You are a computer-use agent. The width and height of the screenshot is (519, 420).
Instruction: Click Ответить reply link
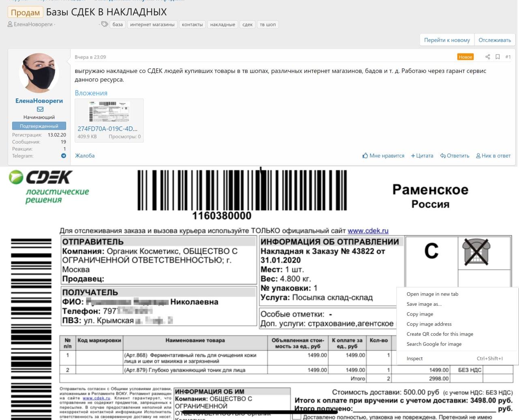[x=455, y=156]
